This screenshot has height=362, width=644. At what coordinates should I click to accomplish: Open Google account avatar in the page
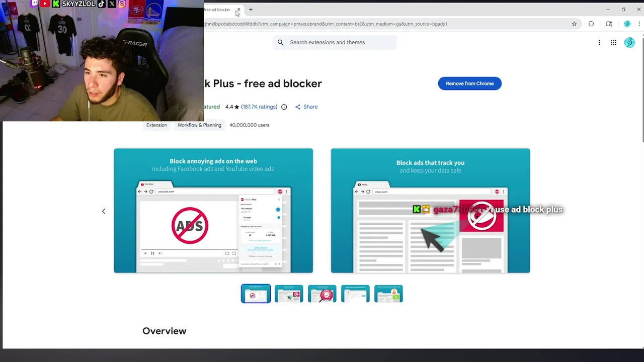(629, 43)
